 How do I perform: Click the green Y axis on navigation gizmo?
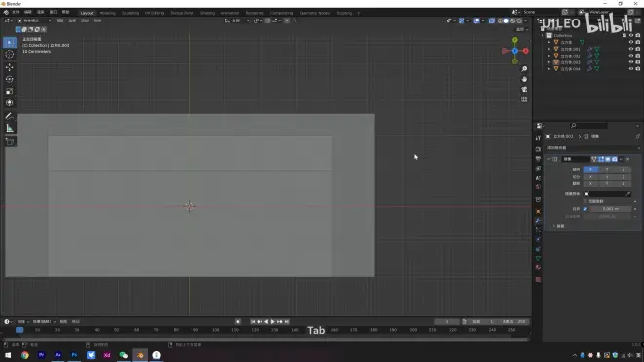click(515, 40)
